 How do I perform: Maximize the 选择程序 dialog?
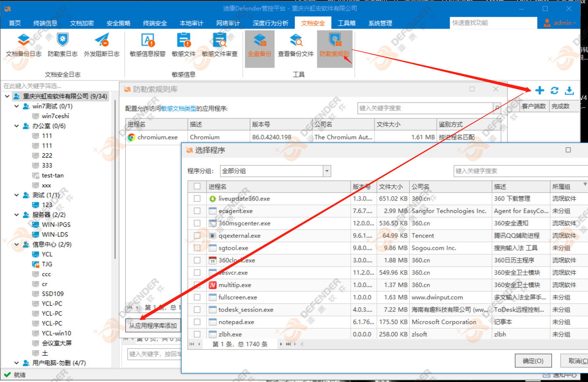(568, 150)
